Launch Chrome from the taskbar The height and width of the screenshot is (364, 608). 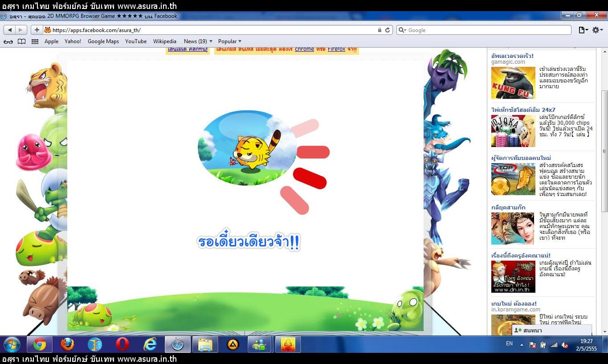[x=40, y=344]
